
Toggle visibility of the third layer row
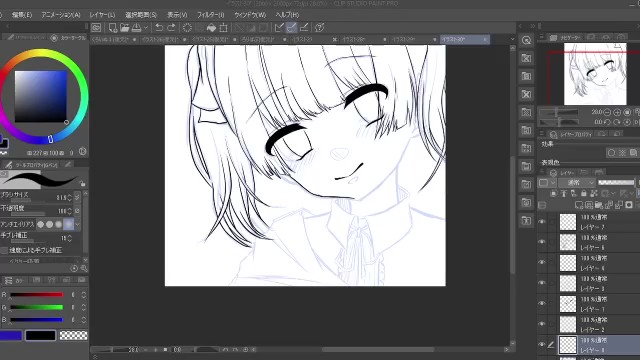[x=542, y=262]
